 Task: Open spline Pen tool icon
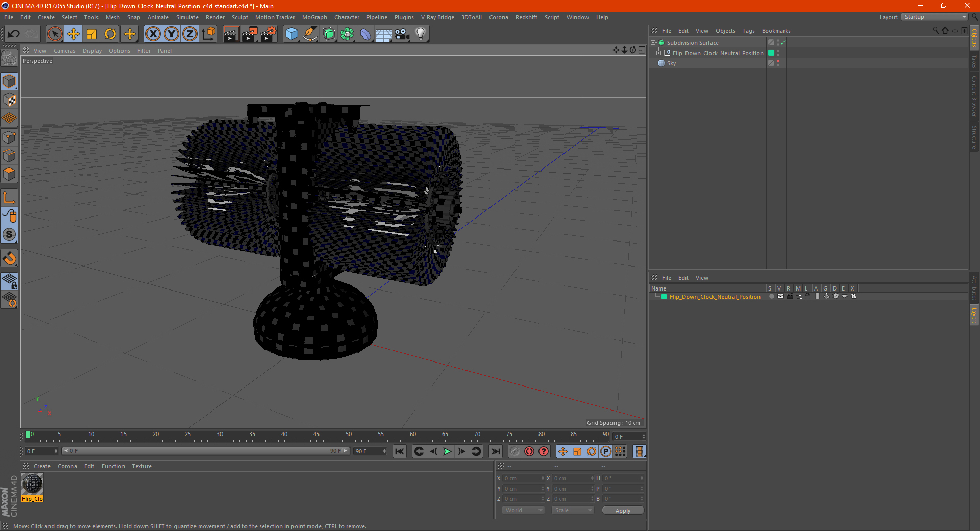coord(310,34)
